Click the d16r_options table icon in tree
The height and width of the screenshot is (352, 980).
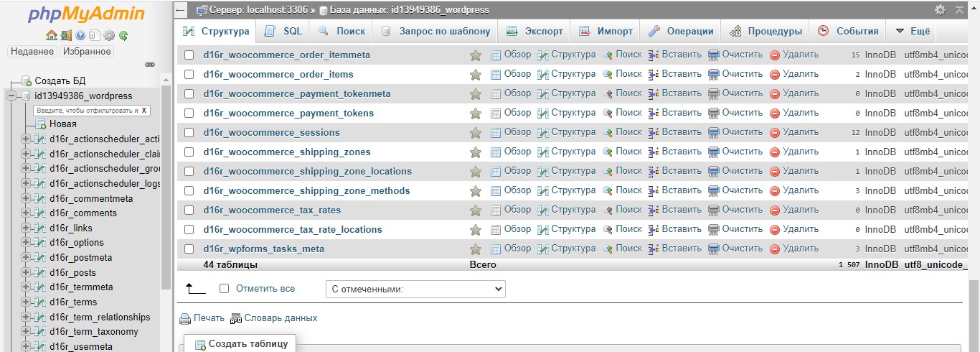point(41,243)
